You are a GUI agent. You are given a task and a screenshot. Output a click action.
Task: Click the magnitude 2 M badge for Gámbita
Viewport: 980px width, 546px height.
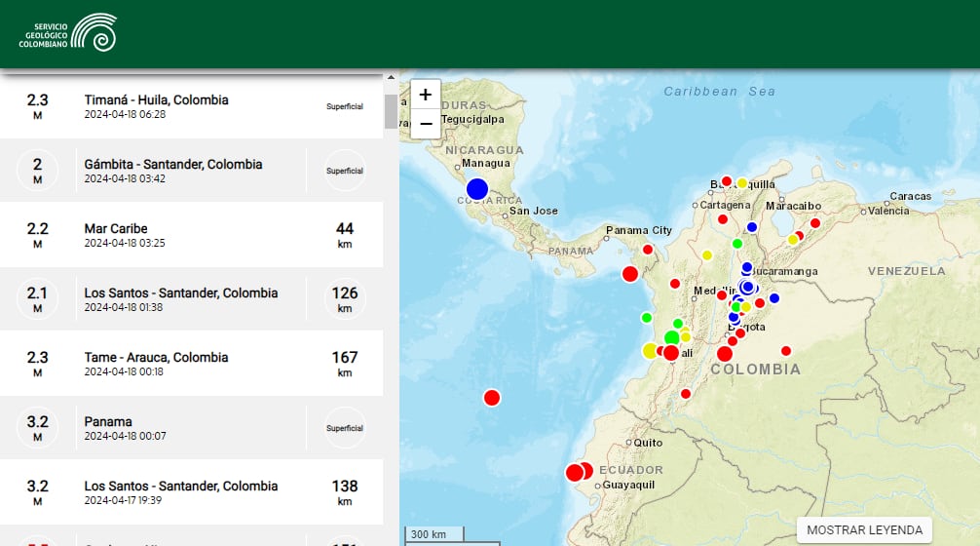37,170
